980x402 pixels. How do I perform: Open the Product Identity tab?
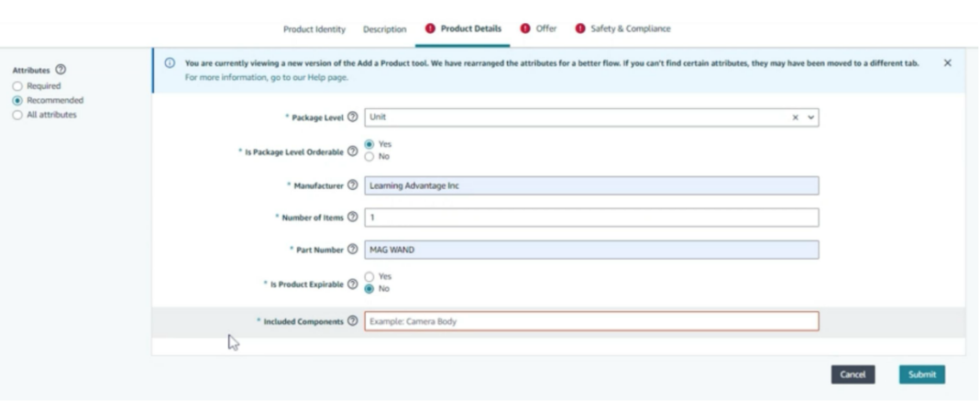click(x=314, y=29)
